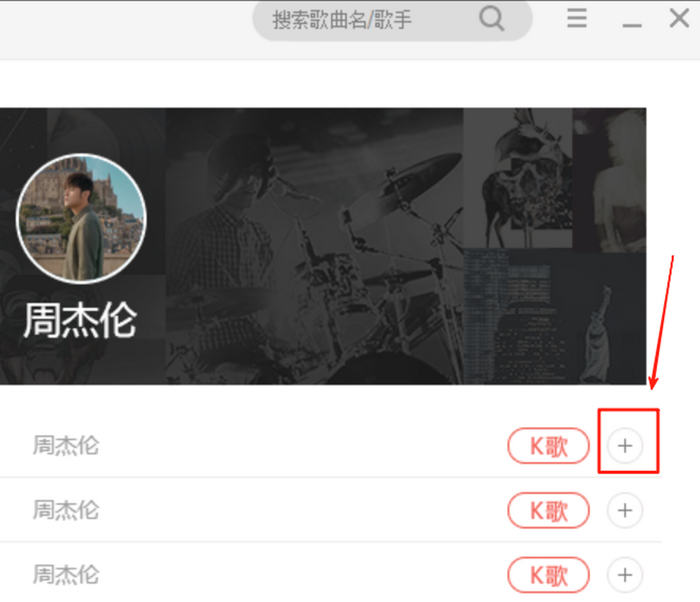Click the large 周杰伦 artist name on the banner
Image resolution: width=700 pixels, height=602 pixels.
pos(80,320)
